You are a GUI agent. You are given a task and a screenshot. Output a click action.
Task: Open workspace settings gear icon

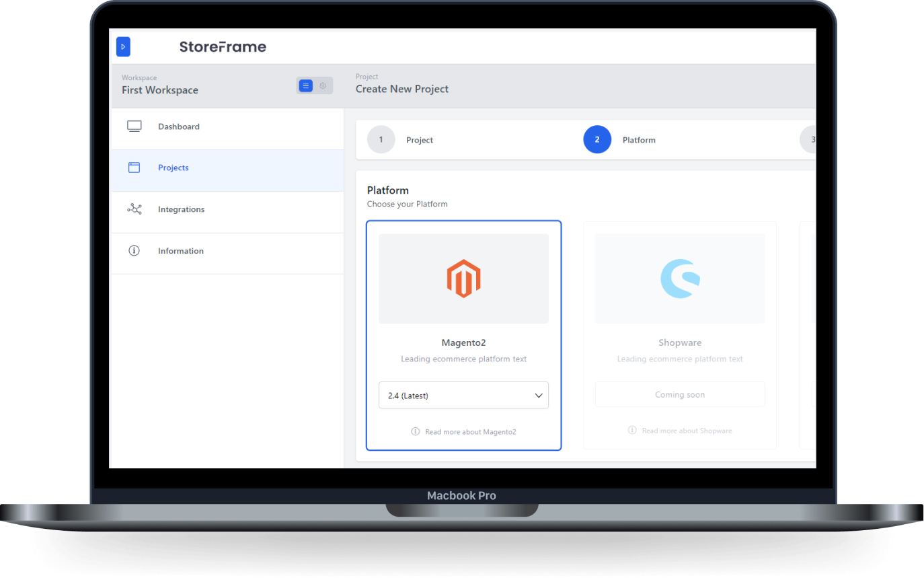[x=323, y=85]
